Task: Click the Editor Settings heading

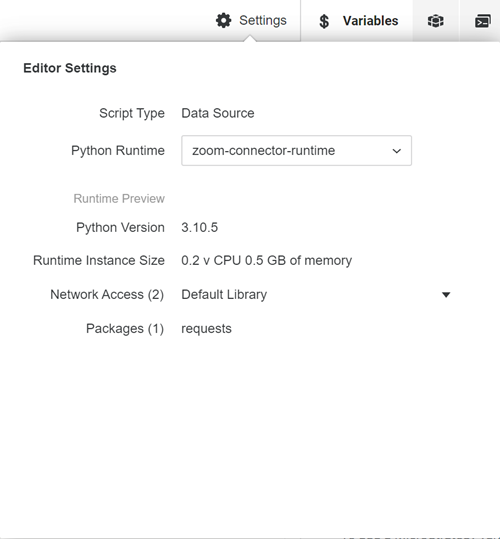Action: click(70, 68)
